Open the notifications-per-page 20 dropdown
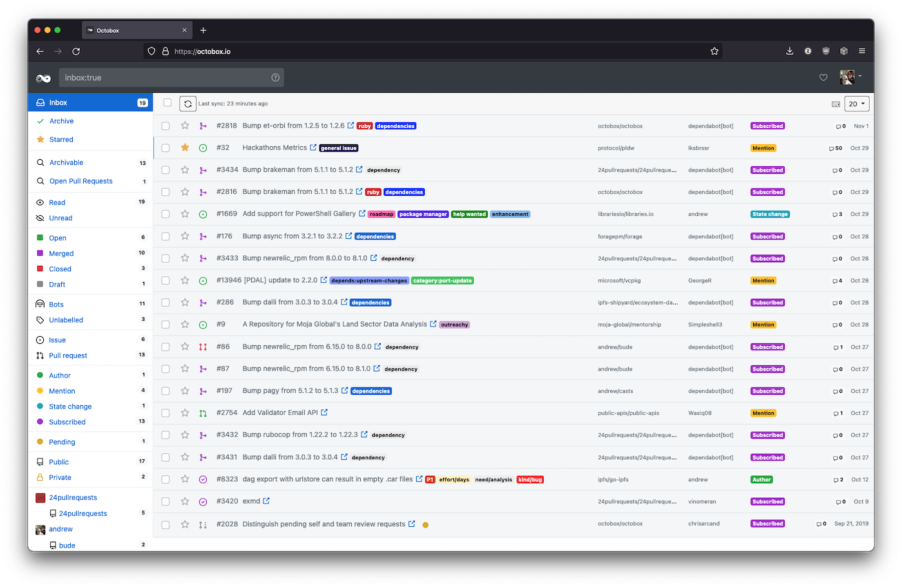The height and width of the screenshot is (588, 902). tap(856, 103)
